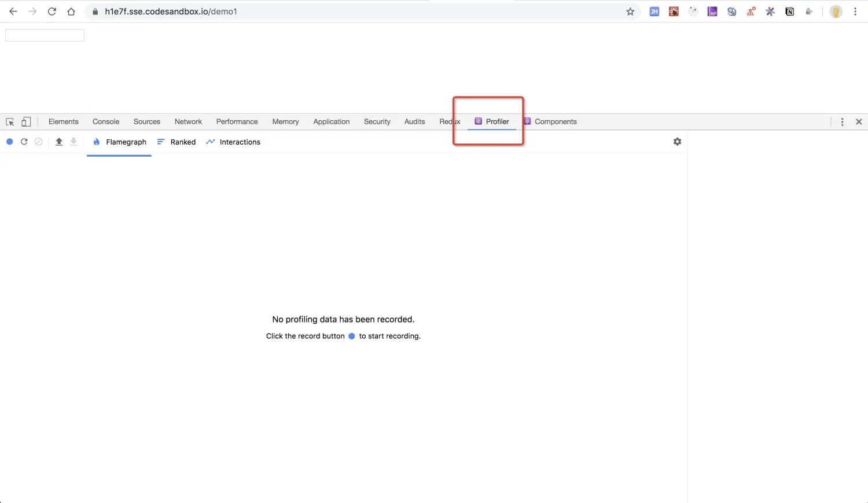Open DevTools three-dot customize menu
The image size is (868, 503).
[842, 122]
